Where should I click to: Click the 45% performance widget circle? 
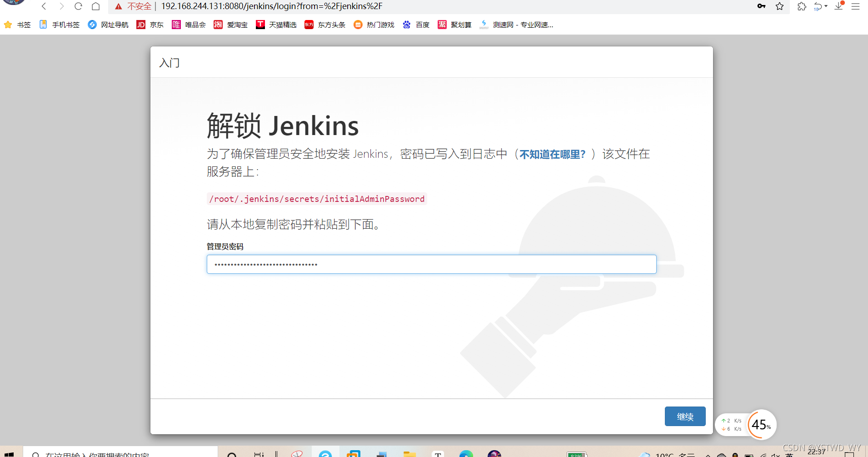762,425
